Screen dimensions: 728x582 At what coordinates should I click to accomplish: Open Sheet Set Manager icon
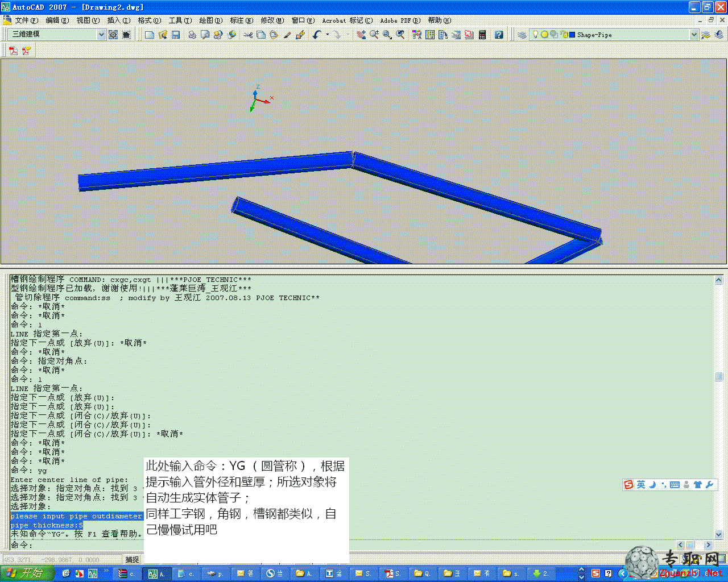pos(456,35)
